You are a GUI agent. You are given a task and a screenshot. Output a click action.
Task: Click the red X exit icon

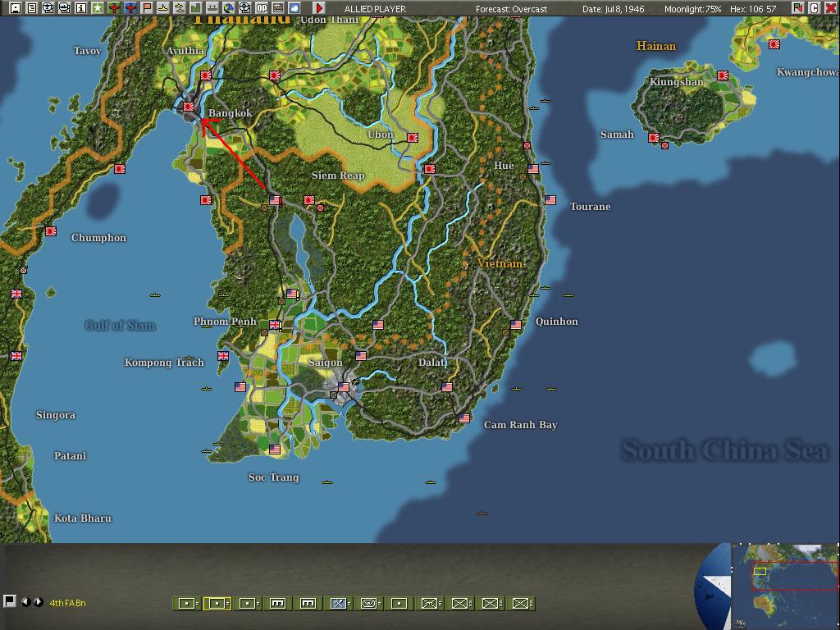pyautogui.click(x=830, y=7)
